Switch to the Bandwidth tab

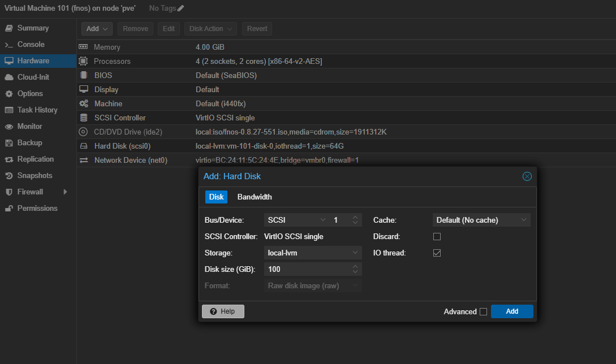(255, 197)
